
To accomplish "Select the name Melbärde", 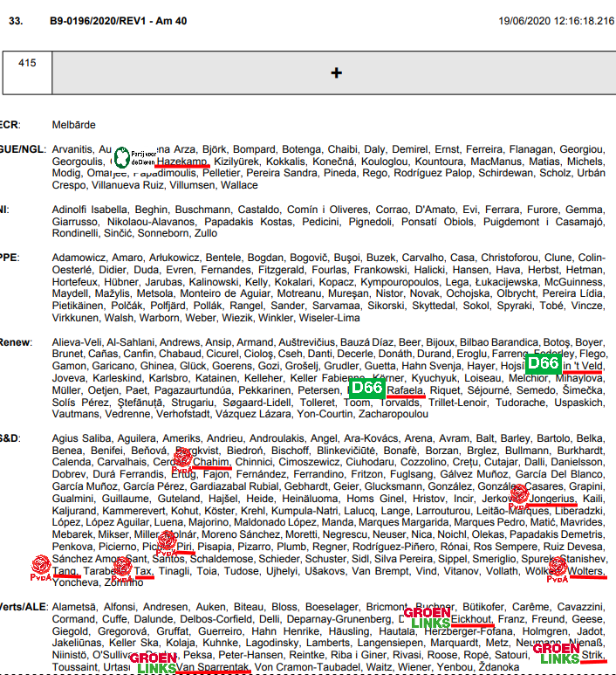I will click(74, 125).
